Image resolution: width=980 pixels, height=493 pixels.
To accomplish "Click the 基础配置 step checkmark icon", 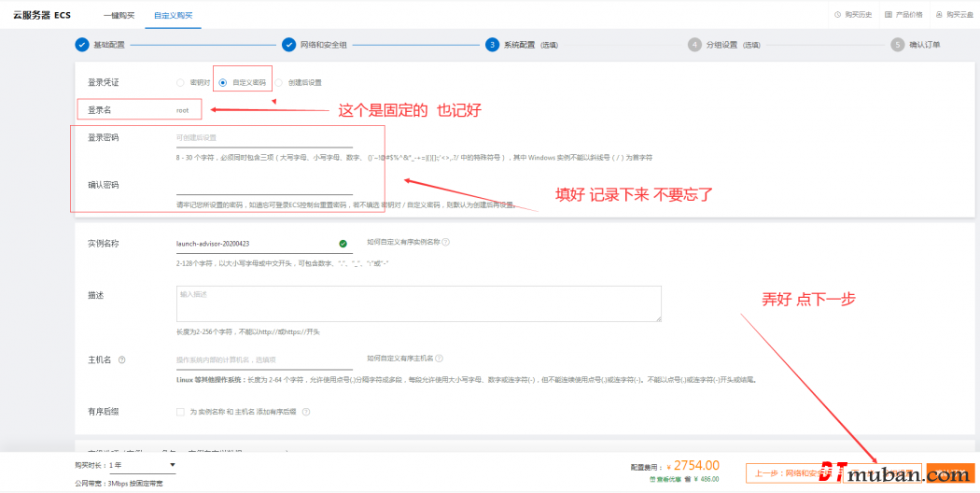I will pos(82,44).
